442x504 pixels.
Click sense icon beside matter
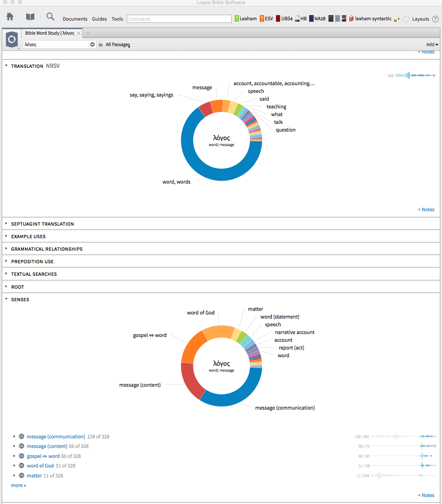pyautogui.click(x=21, y=475)
